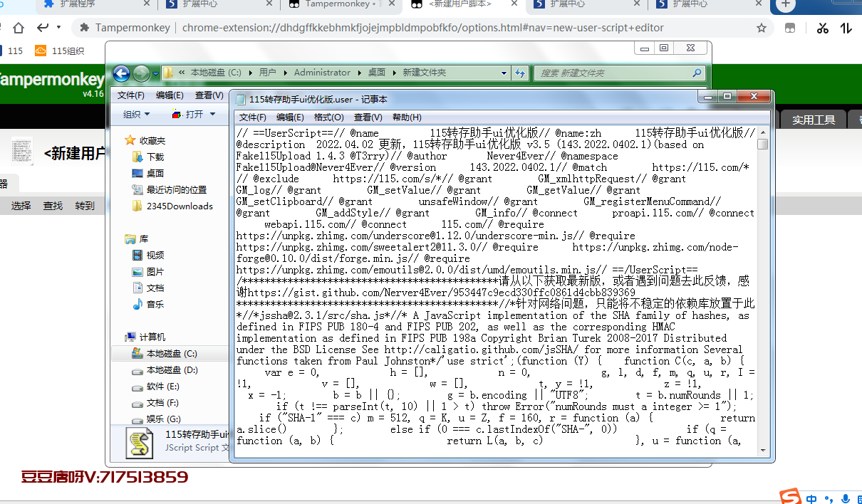Expand the 组织 dropdown in Explorer toolbar
The height and width of the screenshot is (504, 862).
pyautogui.click(x=136, y=114)
